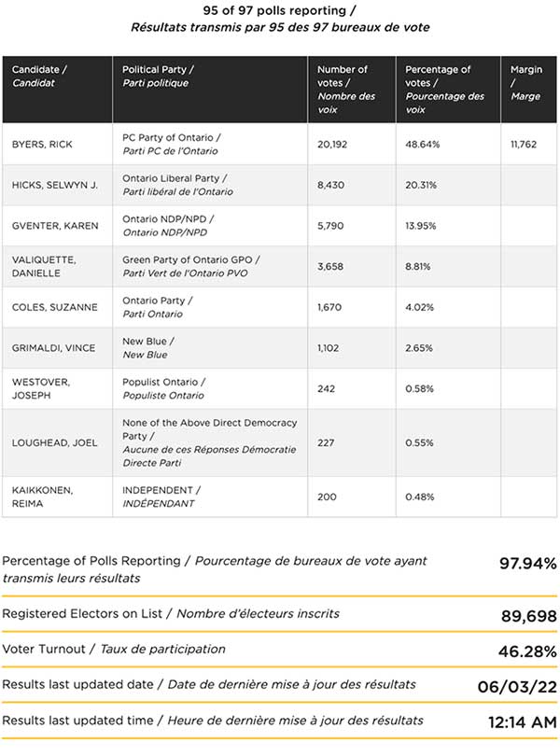Click the Populist Ontario party cell
Screen dimensions: 560x756
pyautogui.click(x=210, y=388)
